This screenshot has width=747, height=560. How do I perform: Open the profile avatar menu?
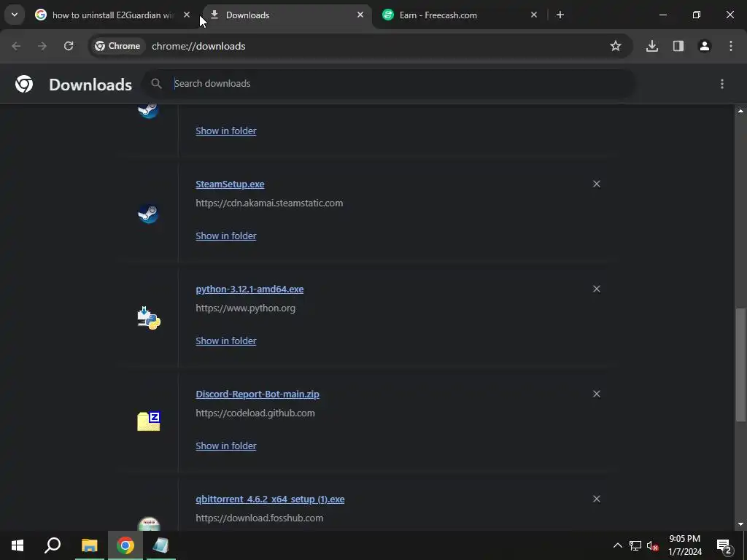pos(705,46)
